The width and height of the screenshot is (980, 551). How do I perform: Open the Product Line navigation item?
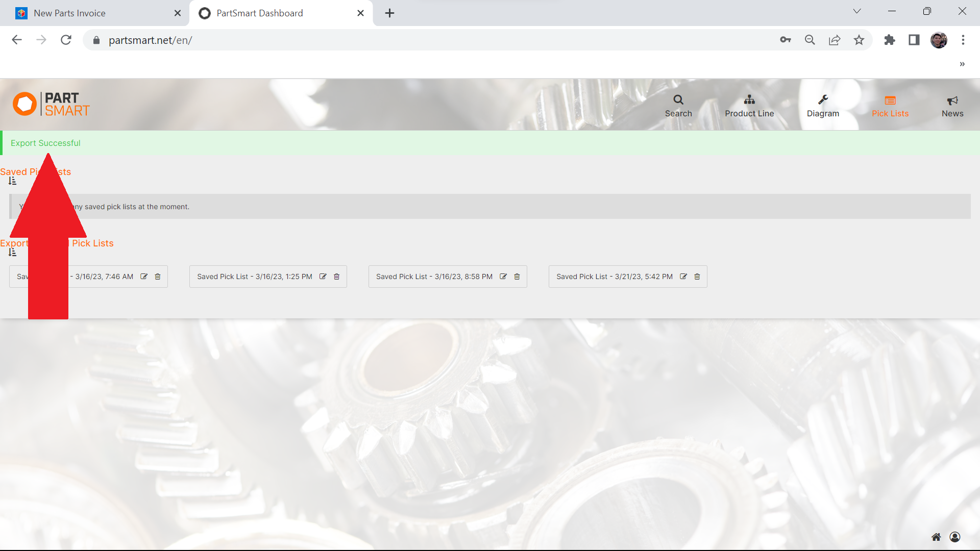click(749, 106)
